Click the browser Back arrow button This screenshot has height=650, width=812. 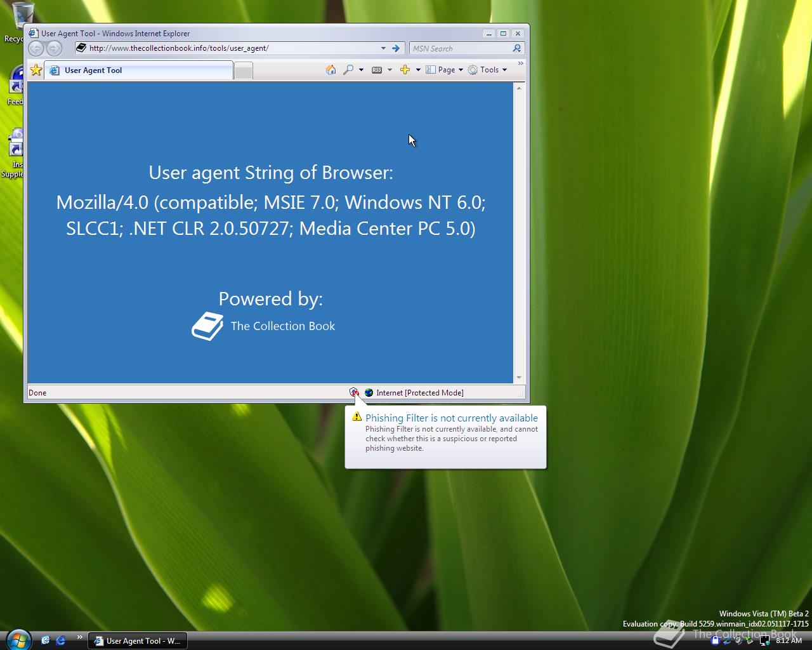click(36, 48)
